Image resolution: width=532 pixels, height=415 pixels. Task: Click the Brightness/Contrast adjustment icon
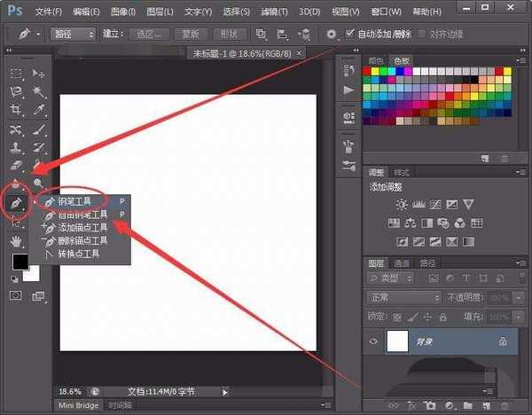(403, 205)
